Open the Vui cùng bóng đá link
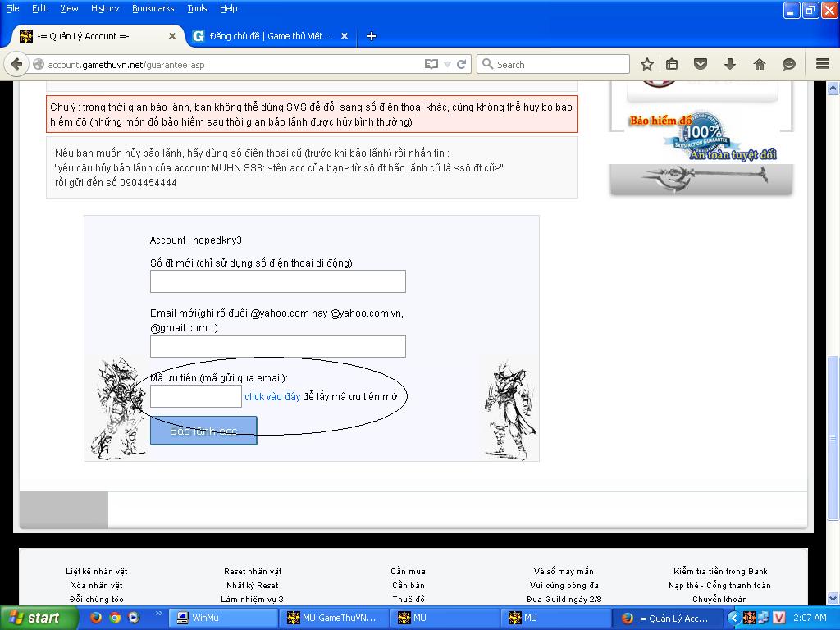This screenshot has height=630, width=840. click(564, 586)
